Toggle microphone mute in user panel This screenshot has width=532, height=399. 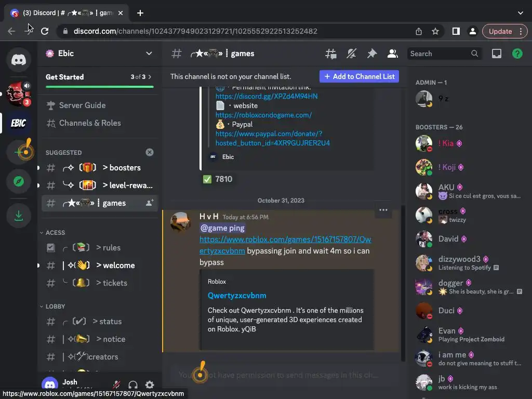(116, 385)
